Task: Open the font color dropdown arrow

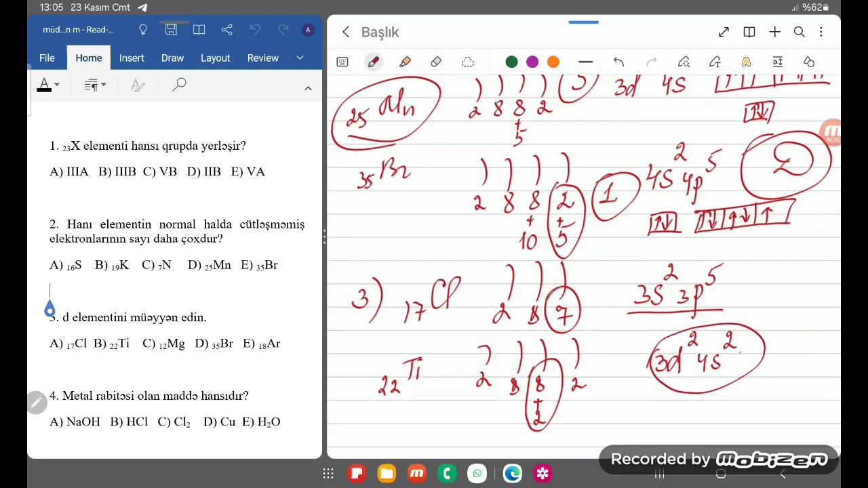Action: (57, 85)
